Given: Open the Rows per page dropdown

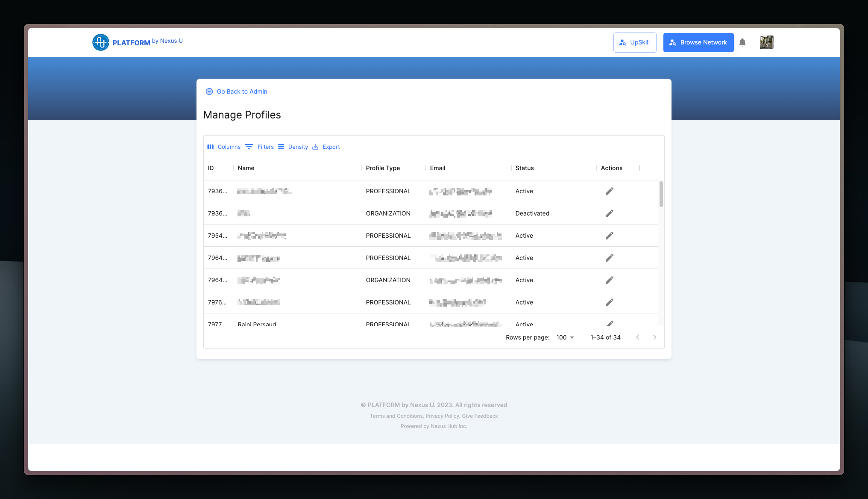Looking at the screenshot, I should pyautogui.click(x=565, y=337).
